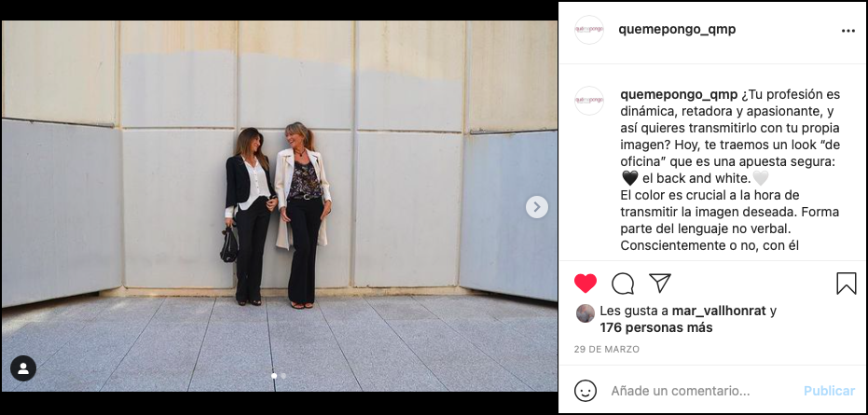Share post using the paper plane icon

coord(660,283)
